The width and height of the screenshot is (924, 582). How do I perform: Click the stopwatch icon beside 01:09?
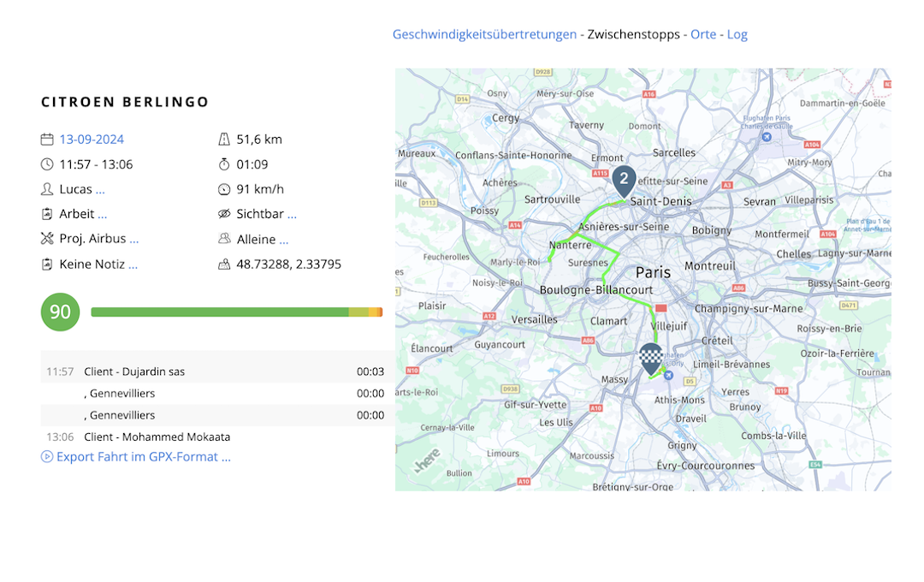click(x=224, y=164)
